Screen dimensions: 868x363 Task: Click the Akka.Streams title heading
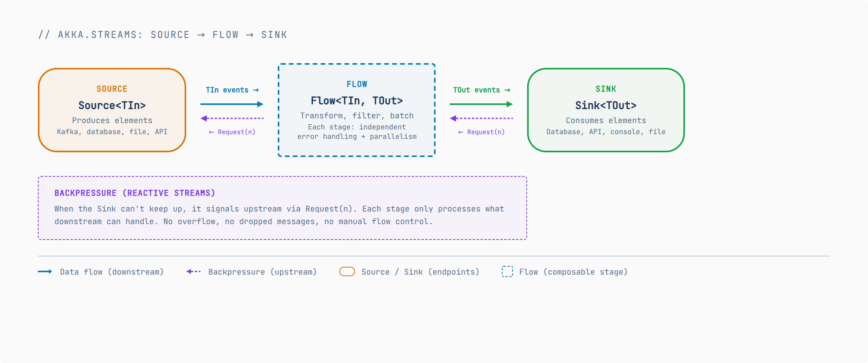163,35
